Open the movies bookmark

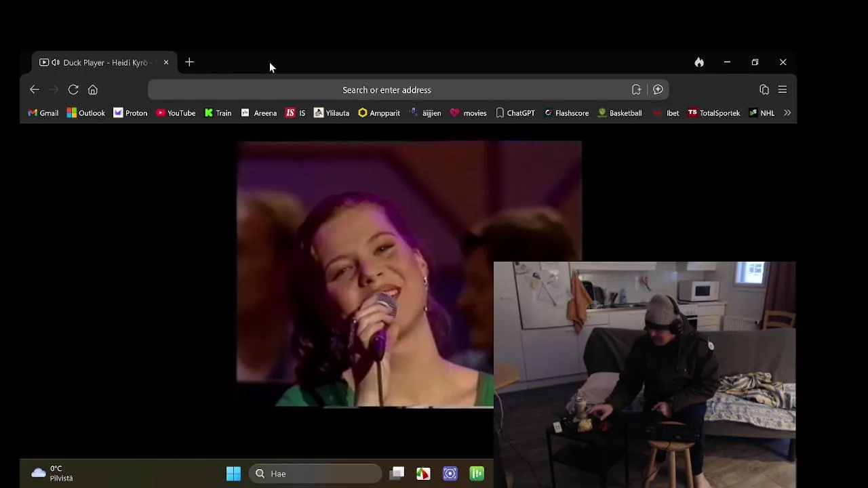tap(468, 113)
